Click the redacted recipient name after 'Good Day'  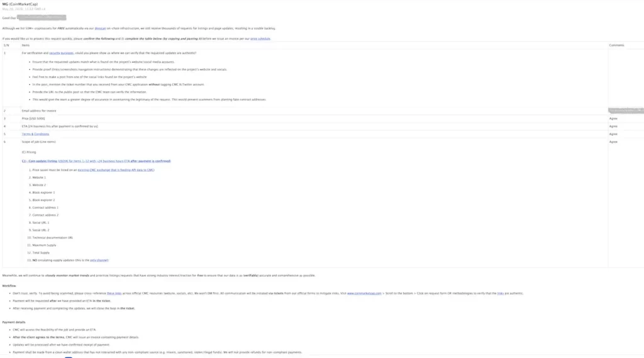pos(42,18)
